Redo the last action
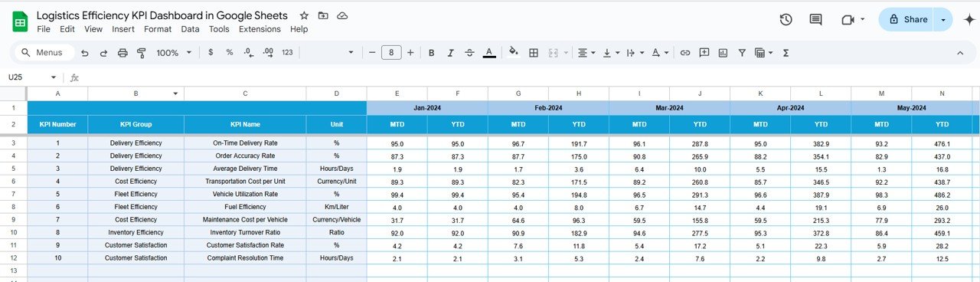 click(103, 53)
